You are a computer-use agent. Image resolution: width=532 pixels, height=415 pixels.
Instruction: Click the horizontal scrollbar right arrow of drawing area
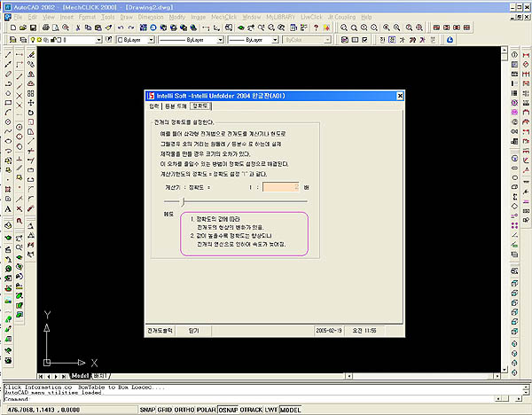click(x=497, y=376)
